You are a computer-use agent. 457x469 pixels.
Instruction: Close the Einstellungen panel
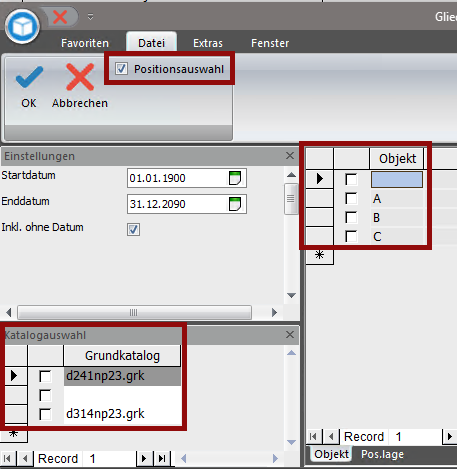point(290,155)
